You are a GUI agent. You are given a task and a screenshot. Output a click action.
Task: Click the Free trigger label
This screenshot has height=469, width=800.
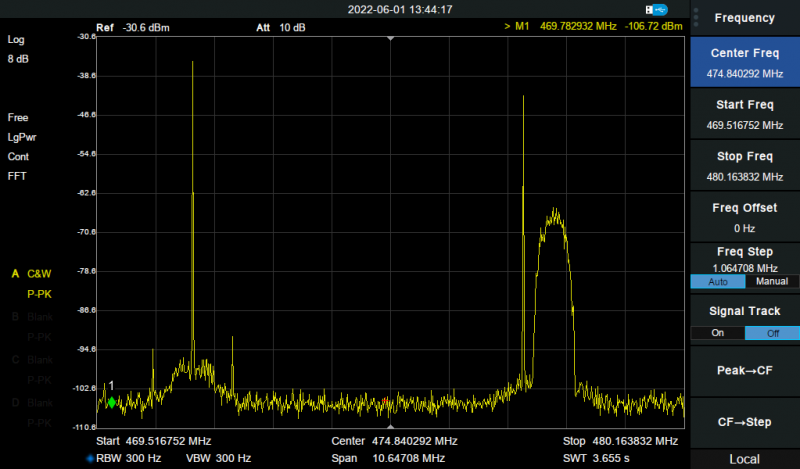18,118
